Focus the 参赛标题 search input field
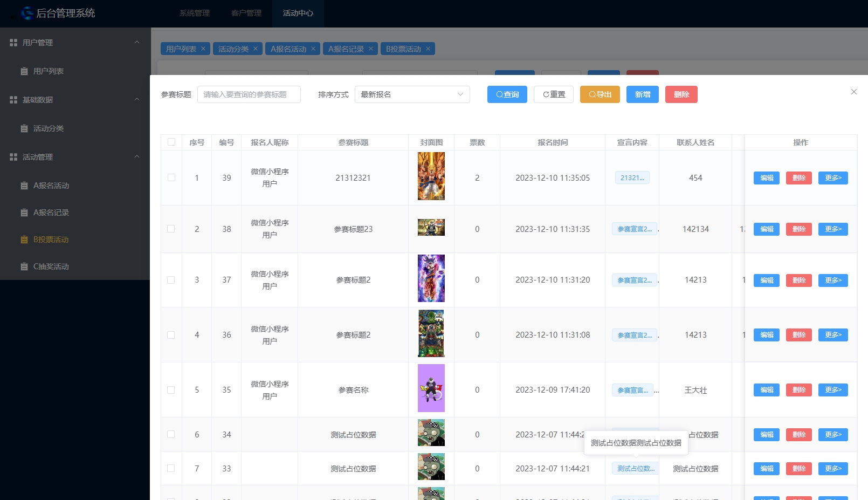 coord(249,94)
